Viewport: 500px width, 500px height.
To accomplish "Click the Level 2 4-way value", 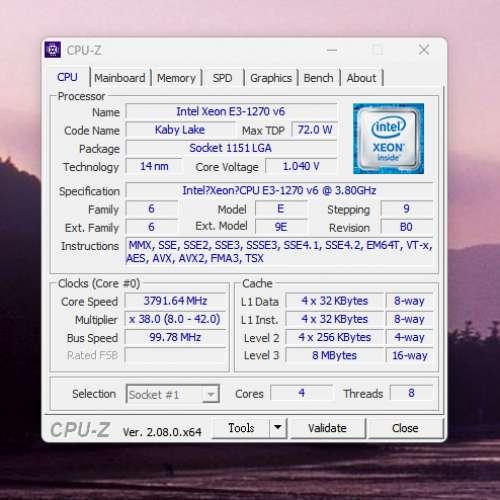I will tap(409, 337).
